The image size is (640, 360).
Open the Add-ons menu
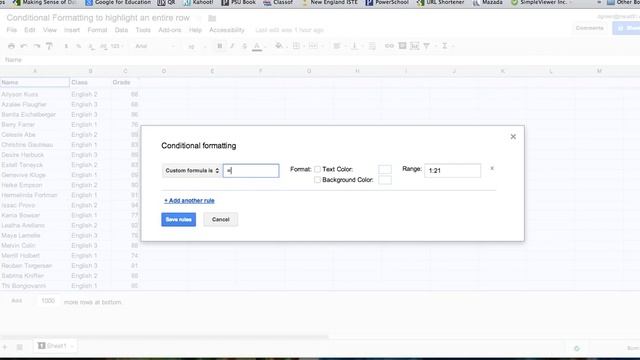(x=170, y=30)
